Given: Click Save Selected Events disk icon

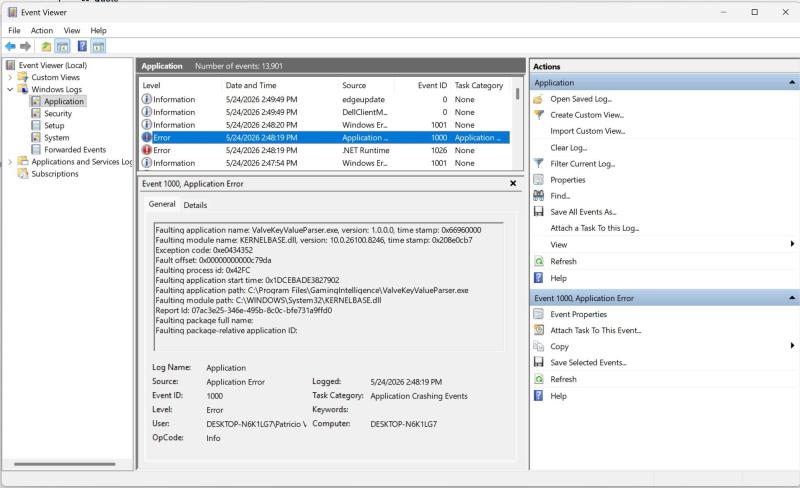Looking at the screenshot, I should click(x=538, y=362).
